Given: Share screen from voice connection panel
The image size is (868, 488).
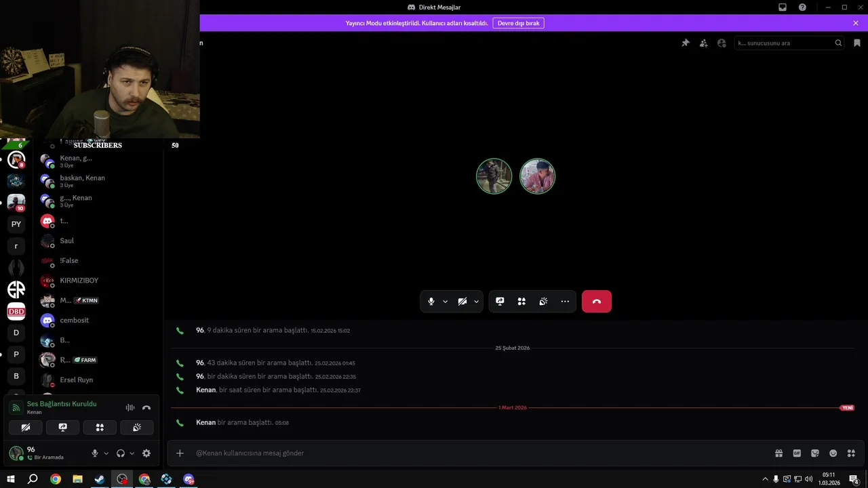Looking at the screenshot, I should tap(63, 427).
